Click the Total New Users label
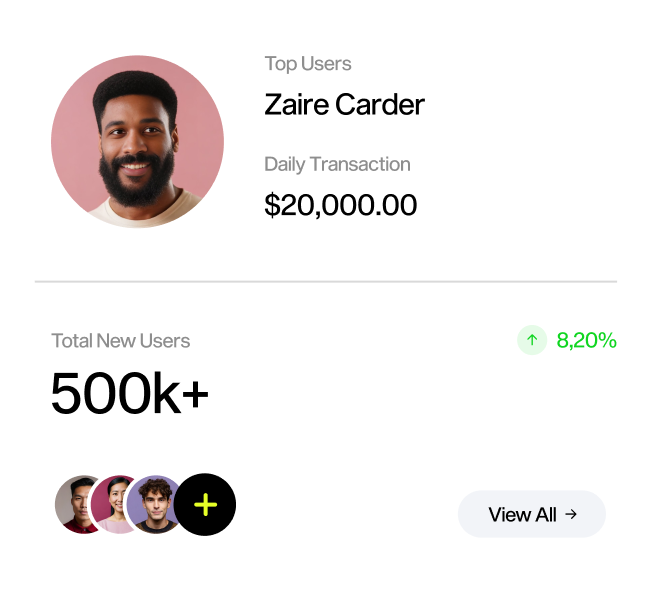The image size is (650, 591). (x=121, y=341)
